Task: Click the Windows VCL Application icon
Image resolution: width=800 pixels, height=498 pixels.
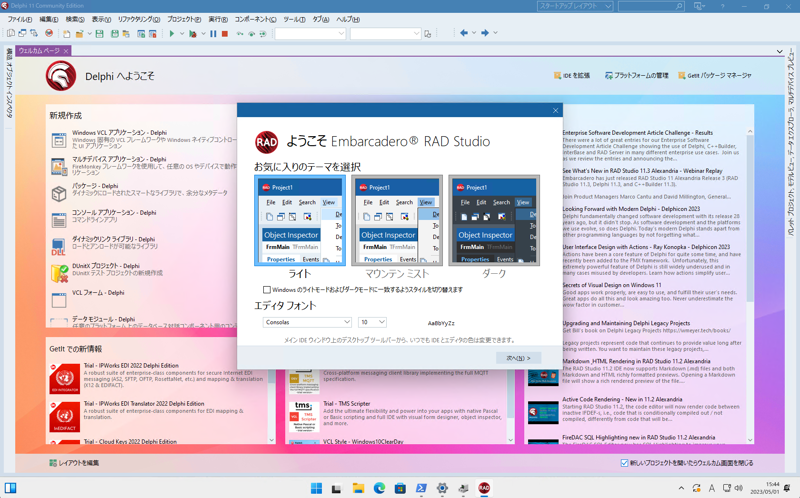Action: point(59,140)
